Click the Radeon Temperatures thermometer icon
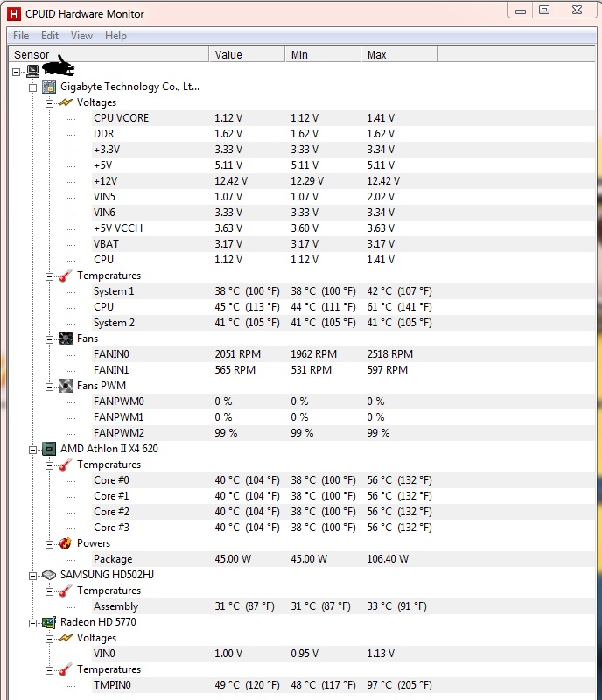602x700 pixels. pyautogui.click(x=66, y=669)
